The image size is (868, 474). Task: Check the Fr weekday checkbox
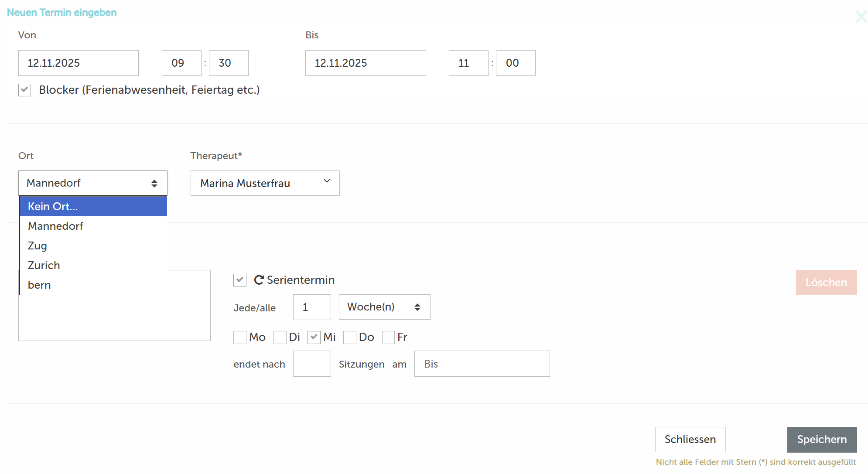click(x=388, y=338)
